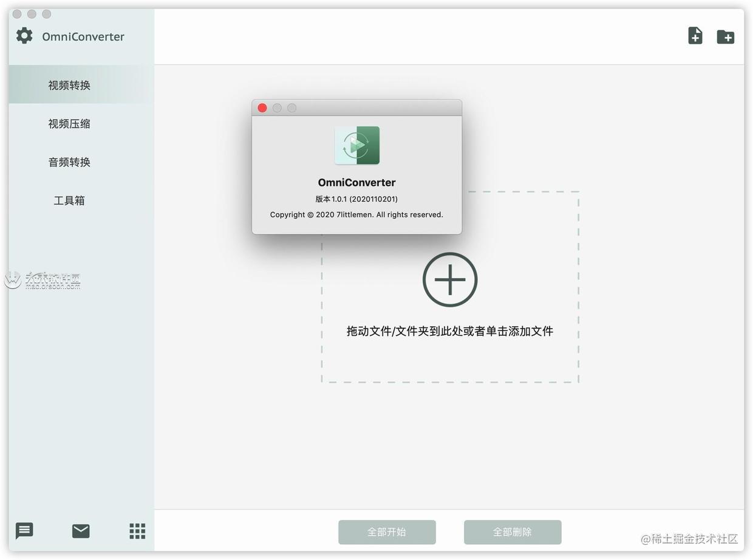Click the Copyright 2020 7littlemen text

pos(356,214)
